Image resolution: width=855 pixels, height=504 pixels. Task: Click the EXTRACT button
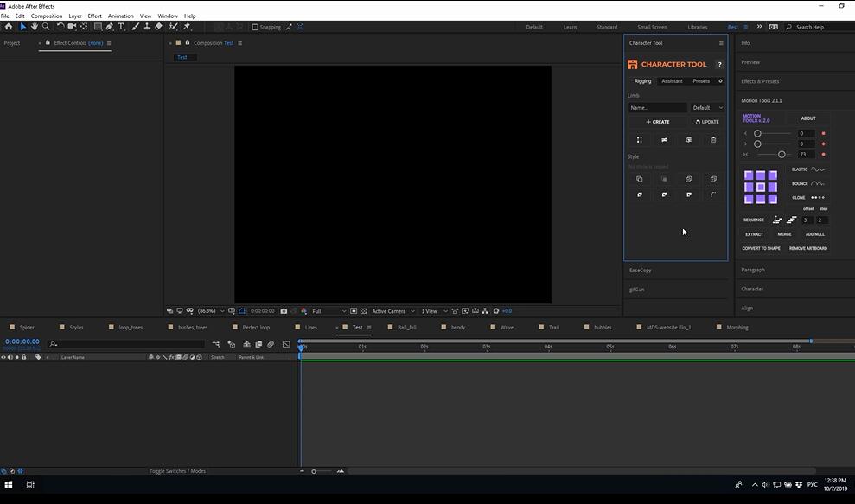(754, 234)
